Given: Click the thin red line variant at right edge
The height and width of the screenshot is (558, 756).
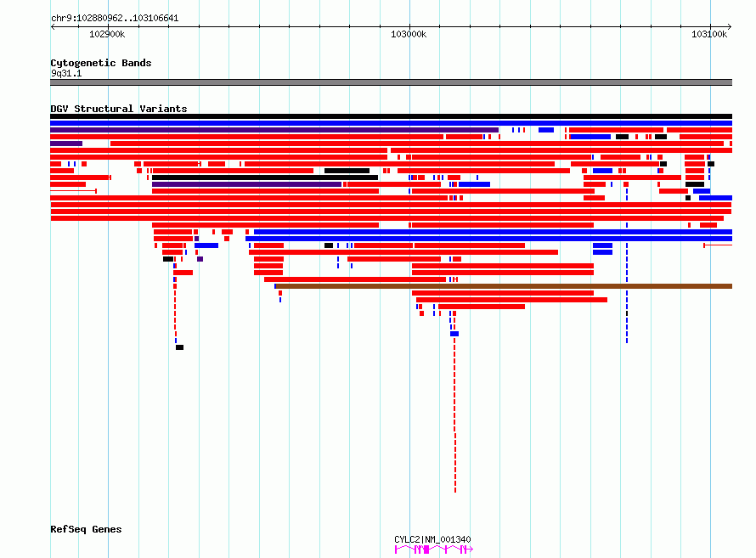Looking at the screenshot, I should click(718, 245).
